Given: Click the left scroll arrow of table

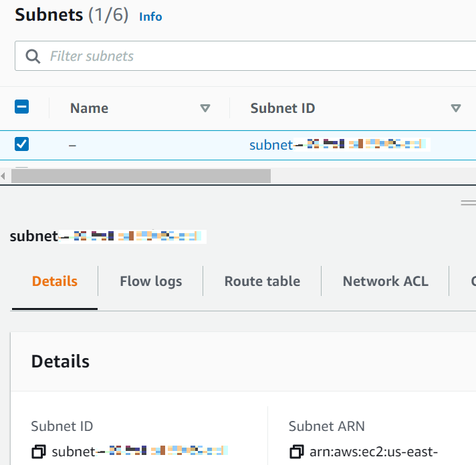Looking at the screenshot, I should pyautogui.click(x=5, y=176).
